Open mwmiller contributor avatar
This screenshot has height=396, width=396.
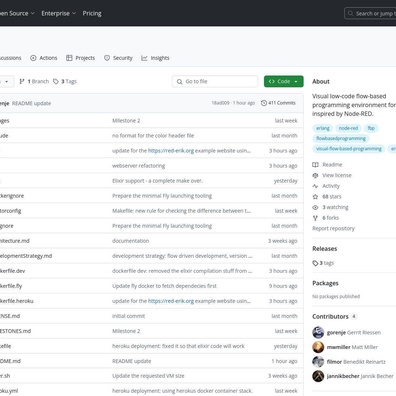click(318, 347)
